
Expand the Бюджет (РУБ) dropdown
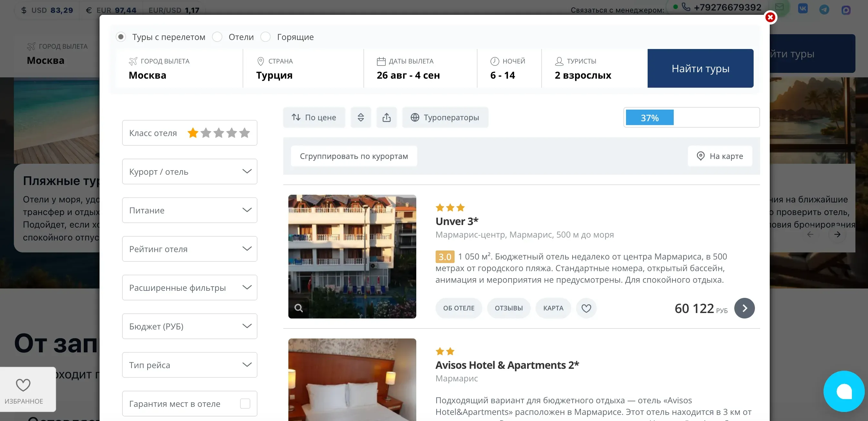(190, 326)
